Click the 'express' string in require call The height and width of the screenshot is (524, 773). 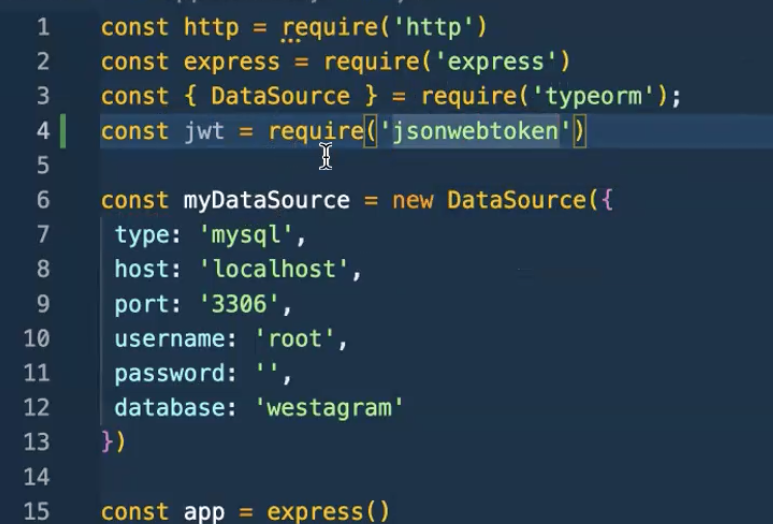[495, 62]
